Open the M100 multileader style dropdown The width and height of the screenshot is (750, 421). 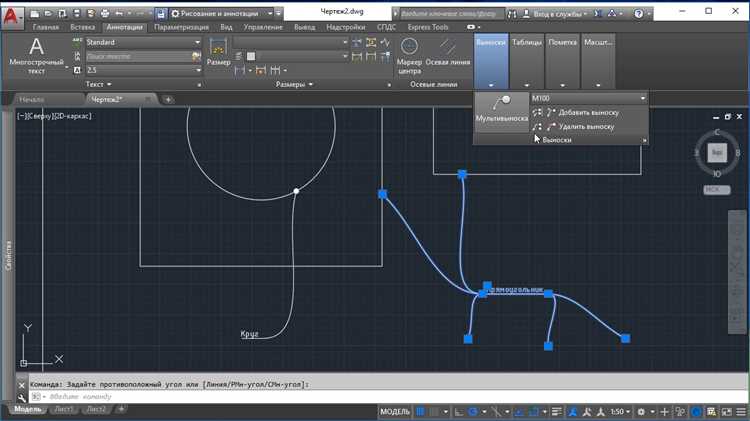click(x=589, y=98)
